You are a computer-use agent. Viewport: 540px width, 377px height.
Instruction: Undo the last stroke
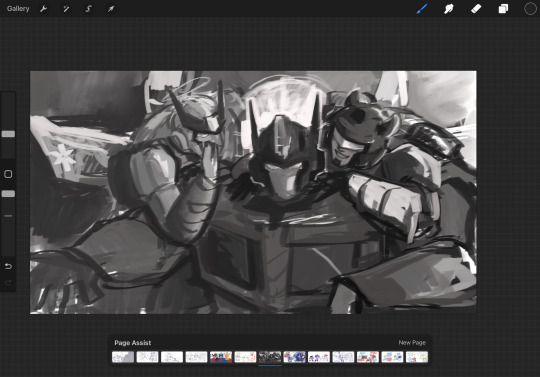8,266
